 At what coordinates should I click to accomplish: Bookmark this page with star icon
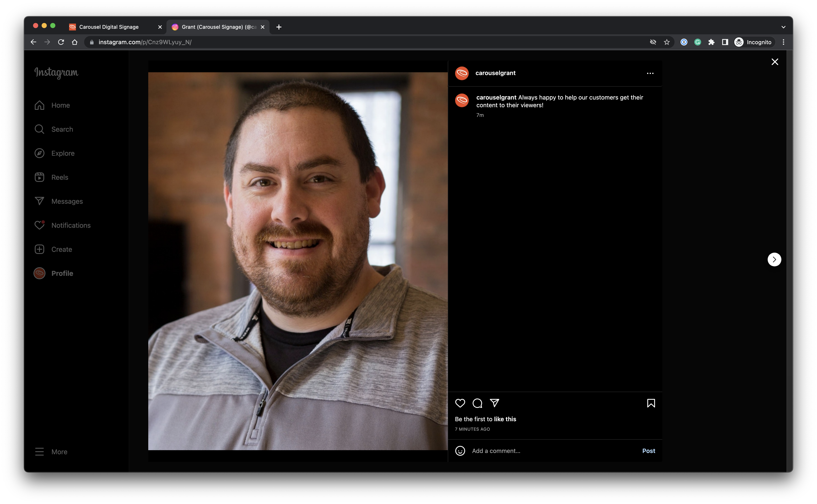pos(666,42)
